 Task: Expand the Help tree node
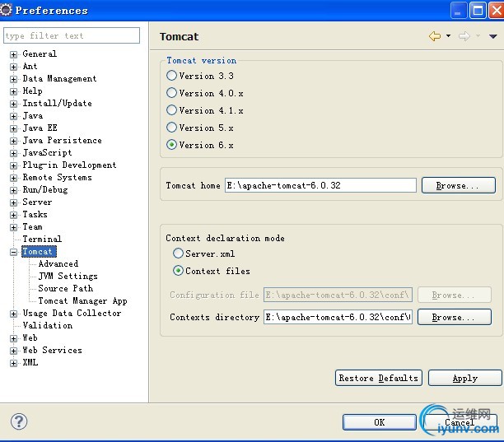13,91
